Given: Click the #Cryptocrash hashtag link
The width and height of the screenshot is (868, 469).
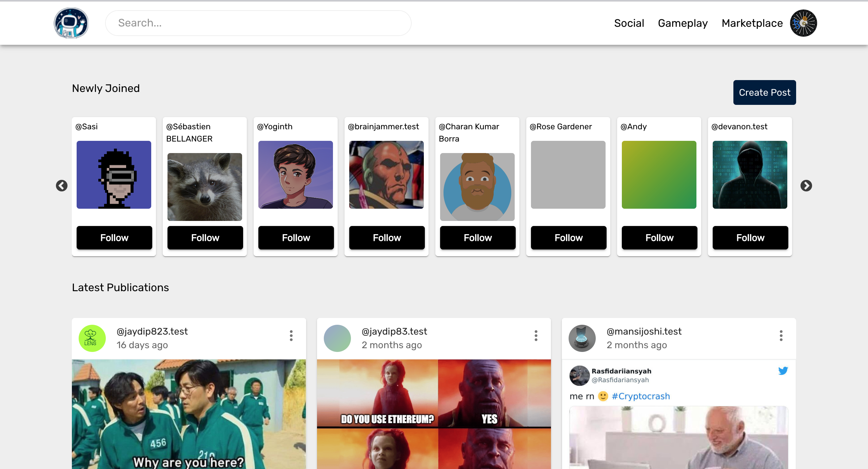Looking at the screenshot, I should [640, 396].
